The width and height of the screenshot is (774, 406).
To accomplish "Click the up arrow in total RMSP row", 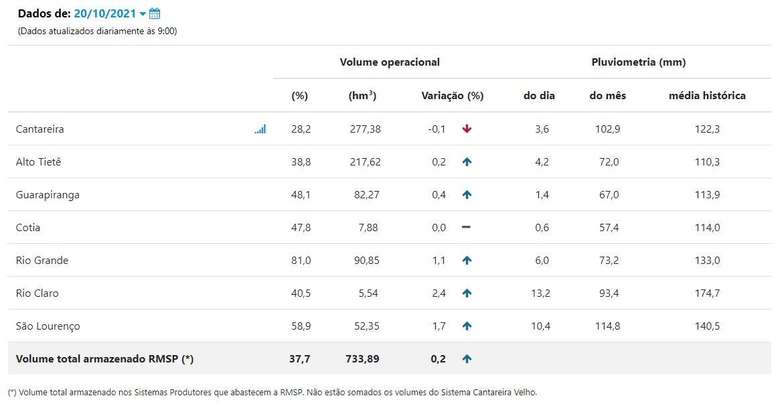I will (x=466, y=358).
